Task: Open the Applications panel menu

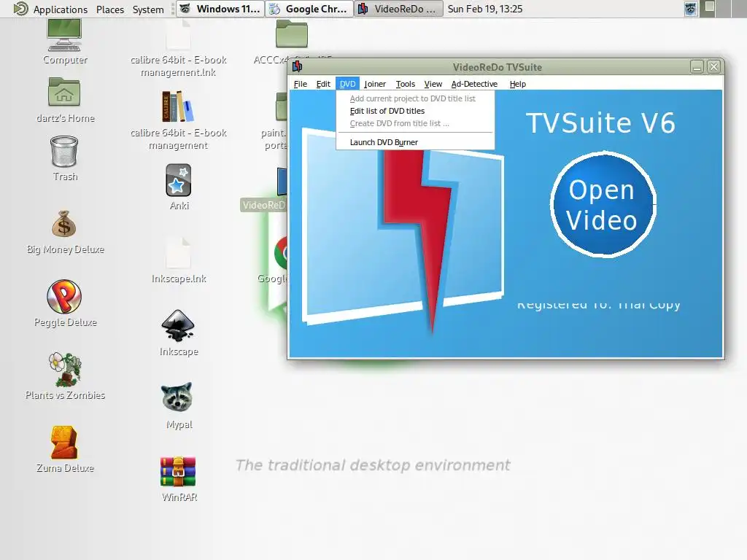Action: 60,9
